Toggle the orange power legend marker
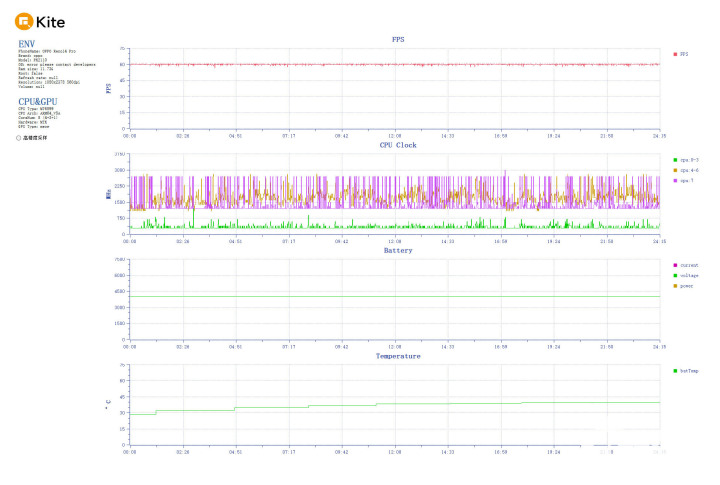Screen dimensions: 720x485 tap(675, 286)
